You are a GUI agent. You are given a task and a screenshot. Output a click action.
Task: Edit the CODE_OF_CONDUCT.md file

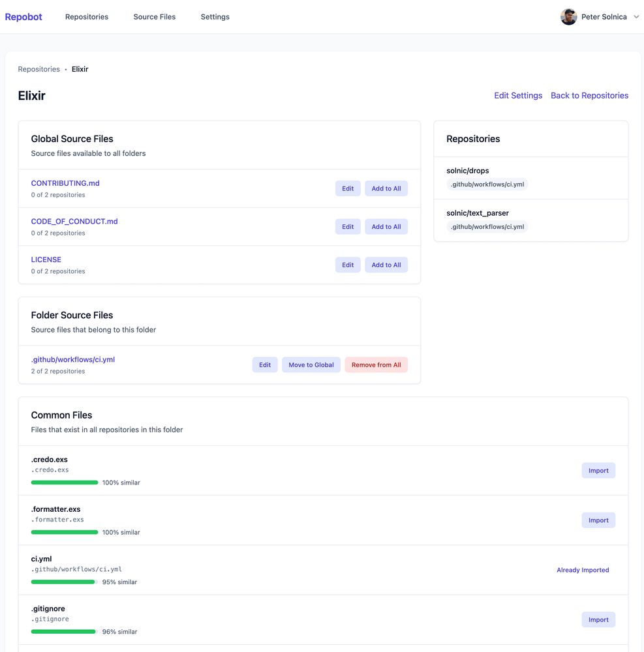click(348, 227)
